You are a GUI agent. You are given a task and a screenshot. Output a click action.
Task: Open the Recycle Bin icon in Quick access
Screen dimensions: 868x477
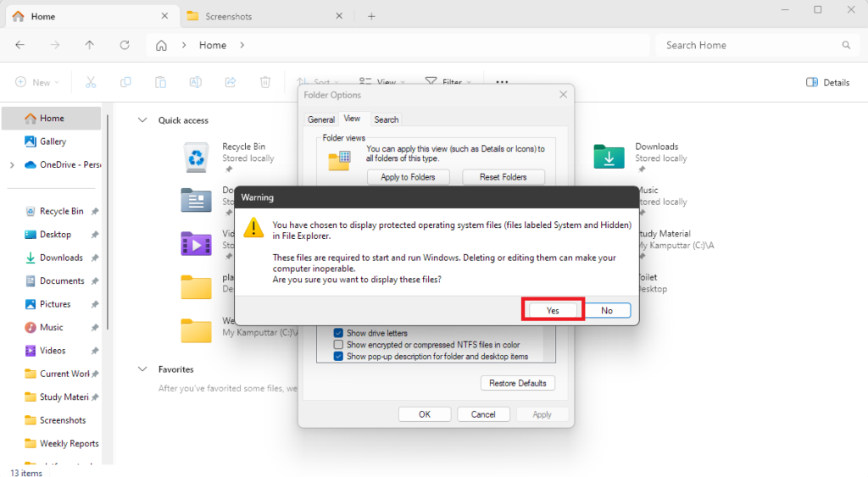(x=197, y=156)
